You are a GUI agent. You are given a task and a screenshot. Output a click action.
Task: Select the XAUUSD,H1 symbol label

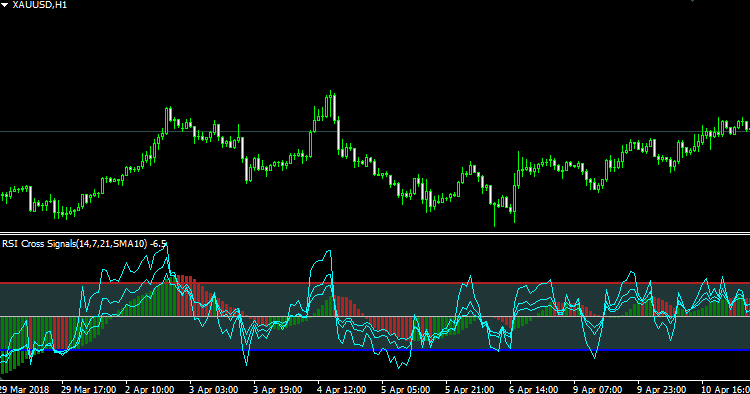click(x=40, y=5)
